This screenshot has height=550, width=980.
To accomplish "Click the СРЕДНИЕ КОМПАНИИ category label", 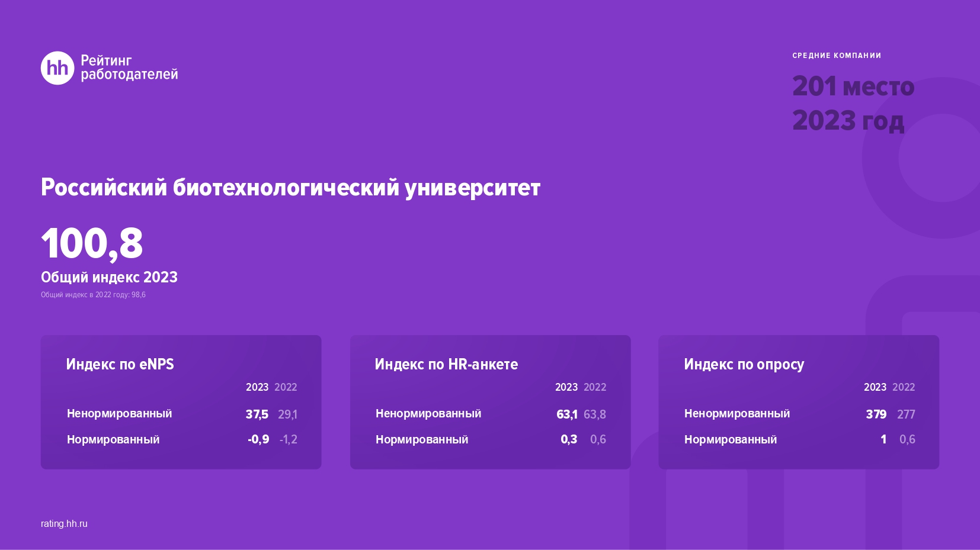I will click(x=837, y=56).
